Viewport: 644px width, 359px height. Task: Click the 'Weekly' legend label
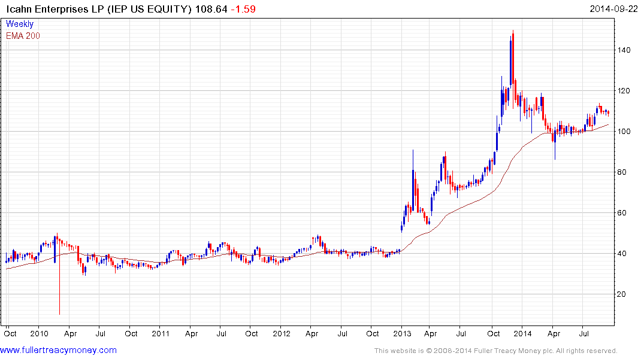[x=19, y=24]
